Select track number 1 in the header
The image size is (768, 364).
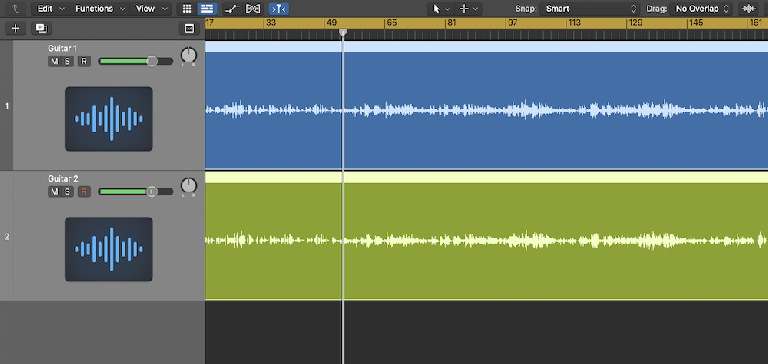(6, 106)
